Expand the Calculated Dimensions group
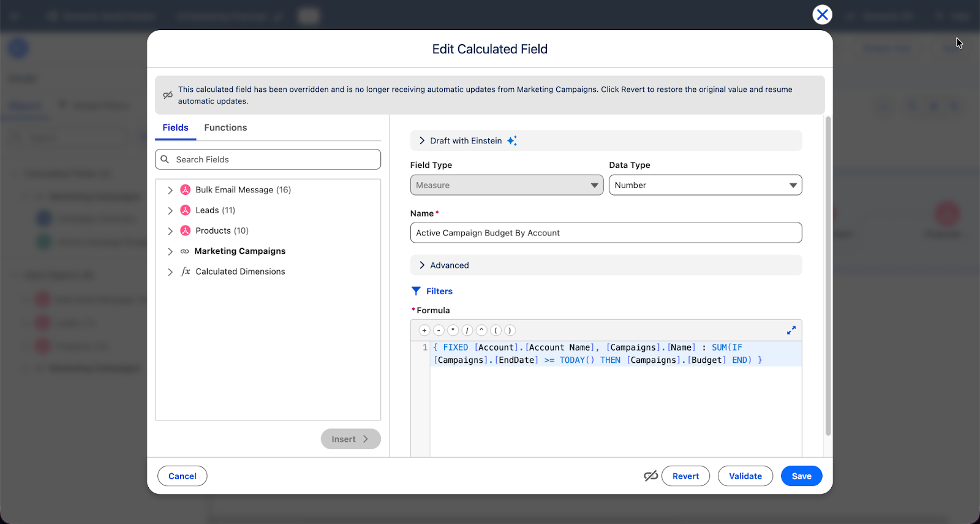 (170, 272)
